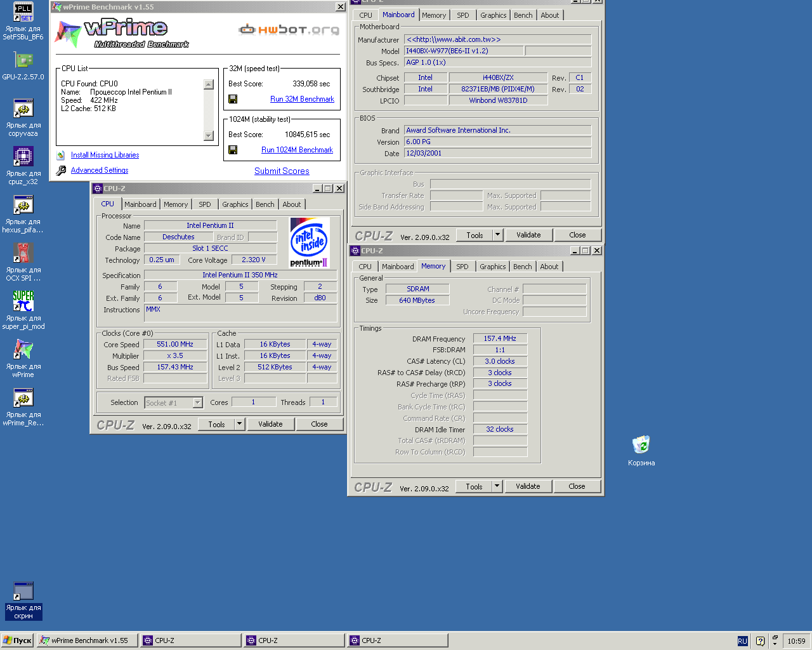
Task: Open Graphics tab in CPU window
Action: (x=235, y=204)
